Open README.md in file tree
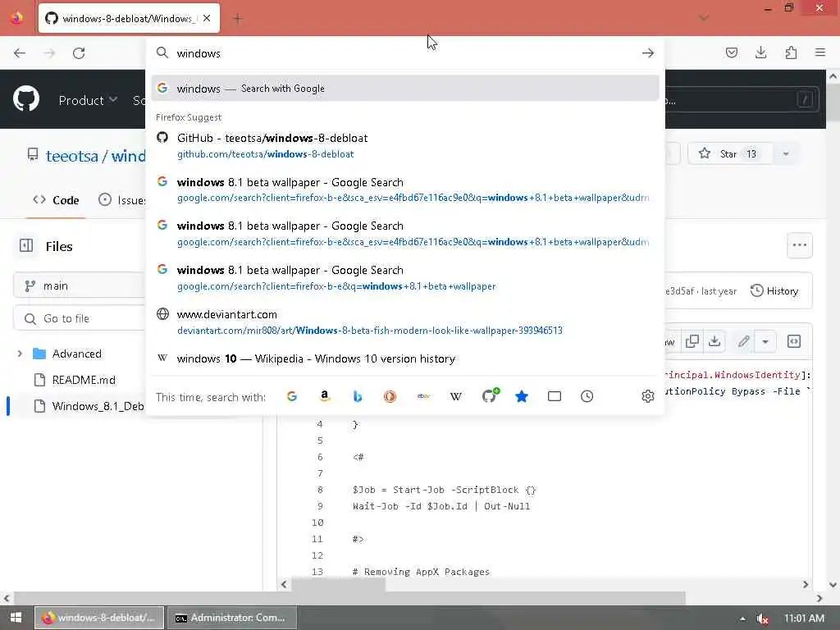 84,380
